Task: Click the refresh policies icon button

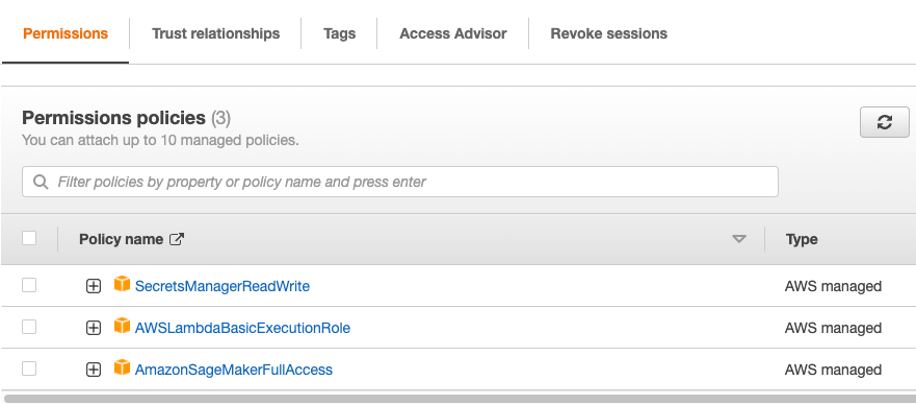Action: (x=884, y=122)
